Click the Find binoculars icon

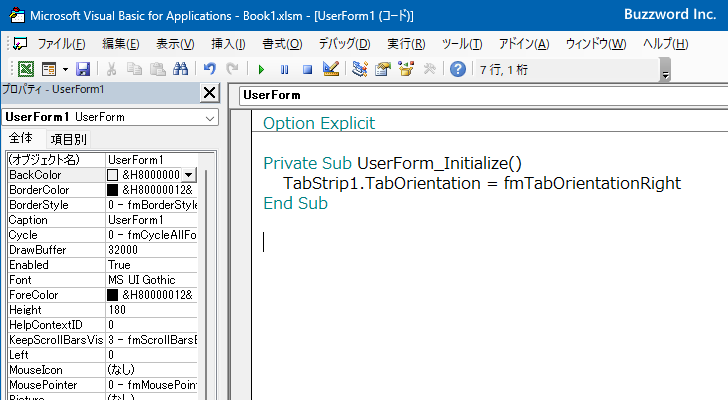tap(181, 69)
